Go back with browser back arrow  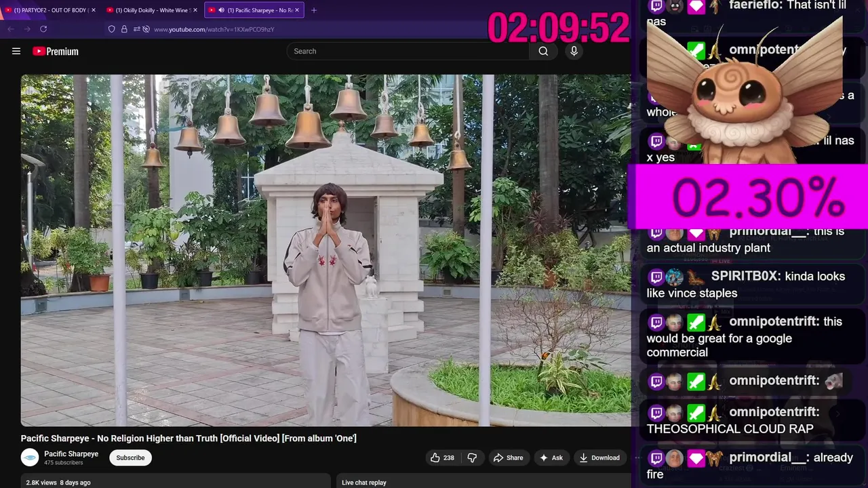pos(10,29)
